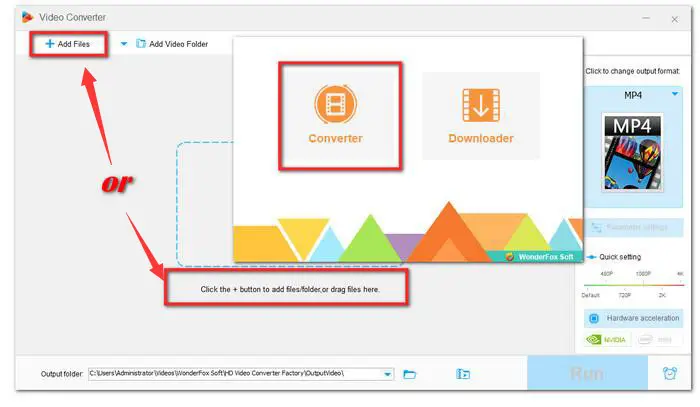Toggle Intel GPU acceleration
The height and width of the screenshot is (407, 700).
pos(661,340)
